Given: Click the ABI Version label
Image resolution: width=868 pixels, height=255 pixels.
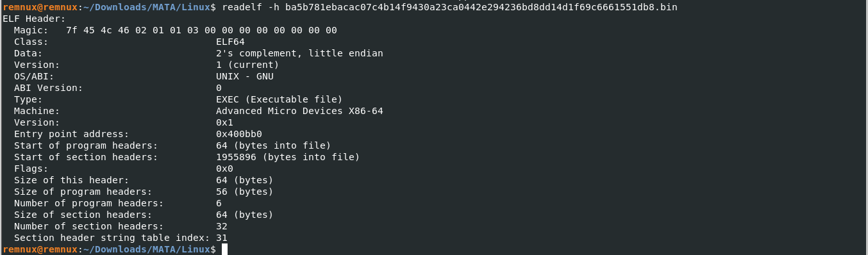Looking at the screenshot, I should pyautogui.click(x=48, y=88).
